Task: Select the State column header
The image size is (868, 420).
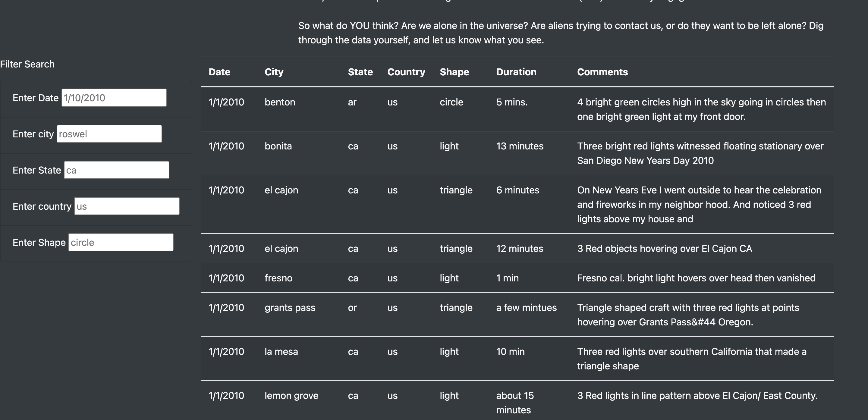Action: (x=360, y=72)
